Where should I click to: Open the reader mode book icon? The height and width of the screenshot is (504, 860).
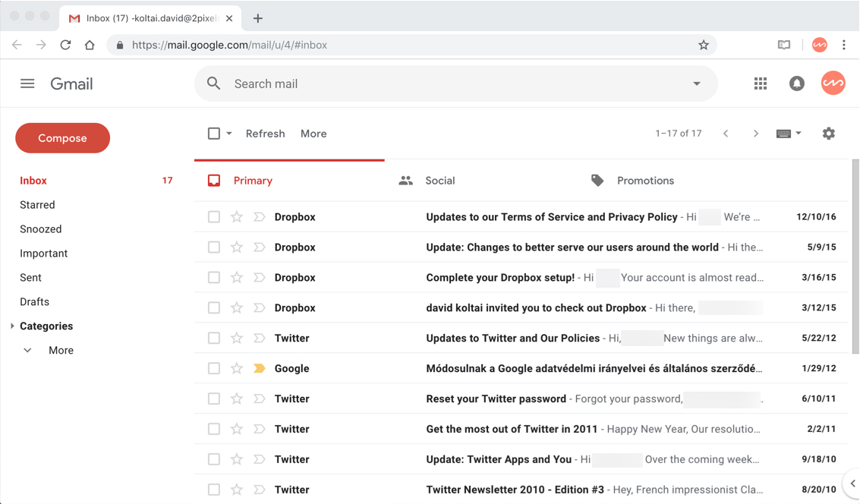click(784, 45)
